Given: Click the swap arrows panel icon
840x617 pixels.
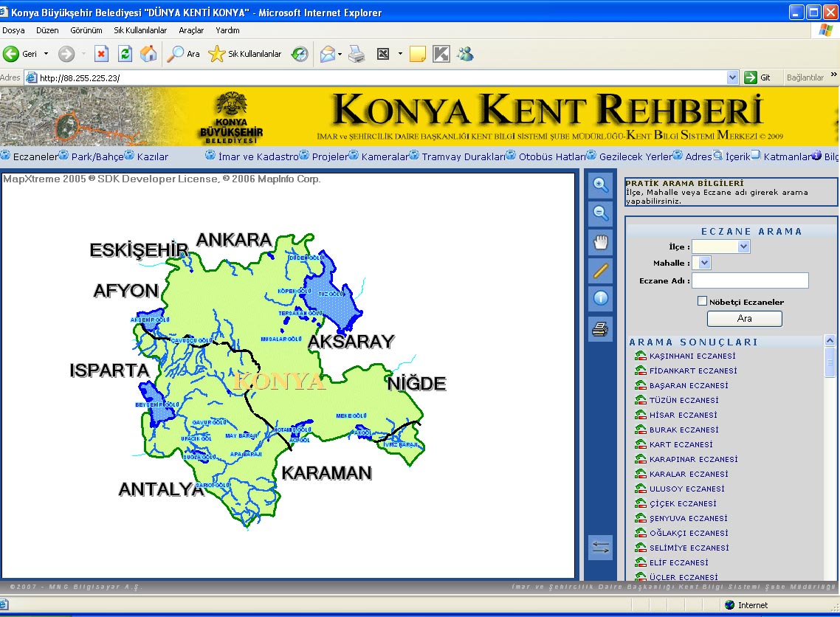Looking at the screenshot, I should pos(601,548).
